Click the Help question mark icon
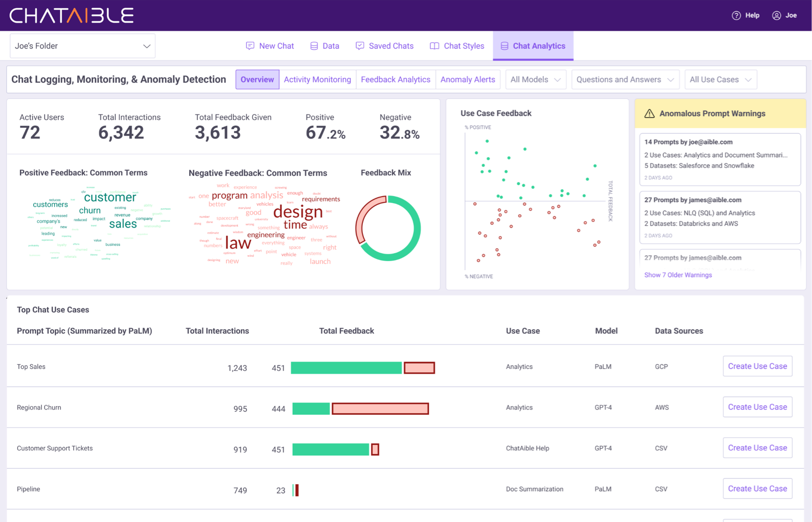 (736, 15)
